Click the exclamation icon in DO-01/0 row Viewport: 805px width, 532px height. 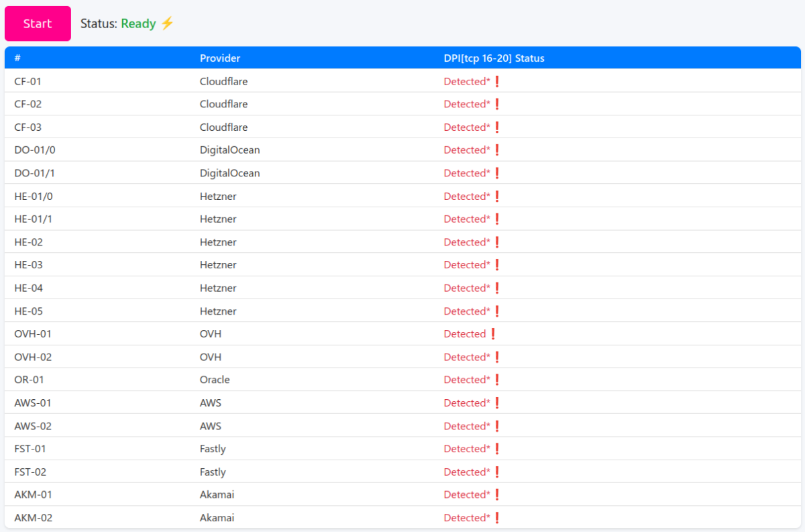497,150
